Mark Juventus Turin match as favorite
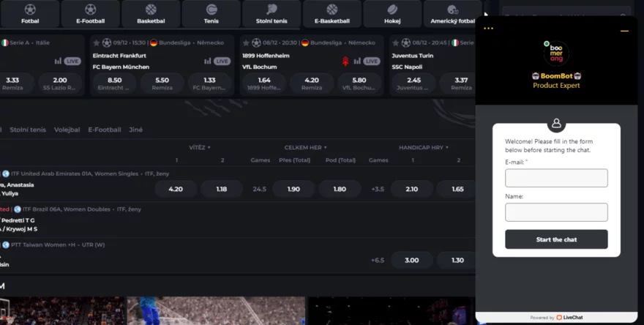 point(396,43)
